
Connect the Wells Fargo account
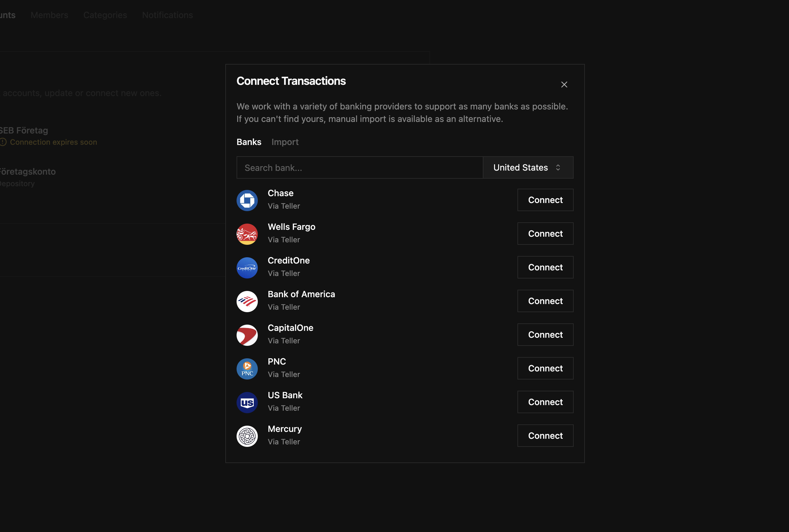click(545, 234)
